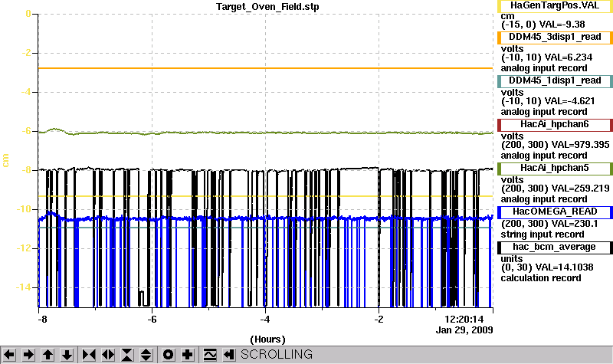
Task: Click the arrow-to-bar auto-scroll icon
Action: [229, 355]
